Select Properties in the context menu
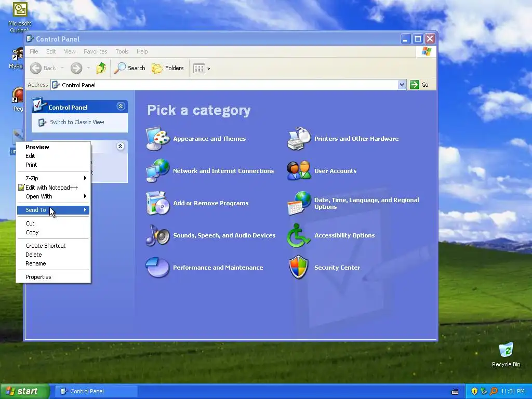532x399 pixels. click(54, 277)
